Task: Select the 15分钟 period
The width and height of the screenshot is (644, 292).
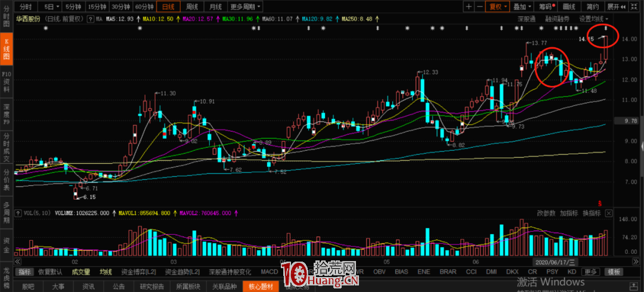Action: coord(97,7)
